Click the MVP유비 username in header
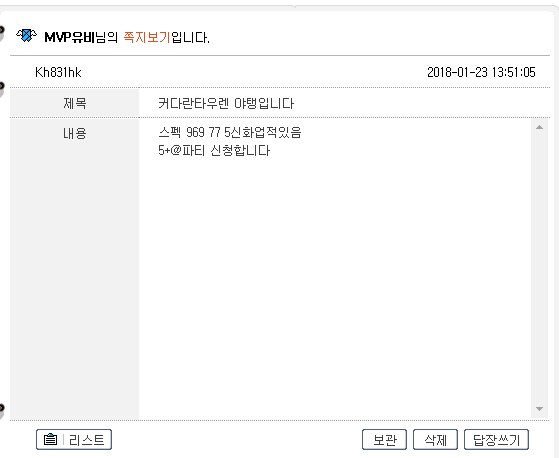The image size is (559, 458). (x=69, y=37)
